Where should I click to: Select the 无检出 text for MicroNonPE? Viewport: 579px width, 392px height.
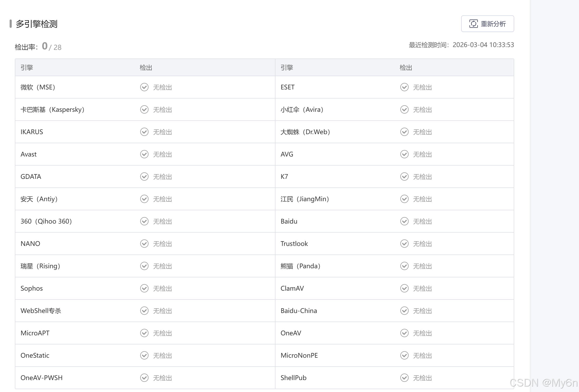pyautogui.click(x=422, y=355)
